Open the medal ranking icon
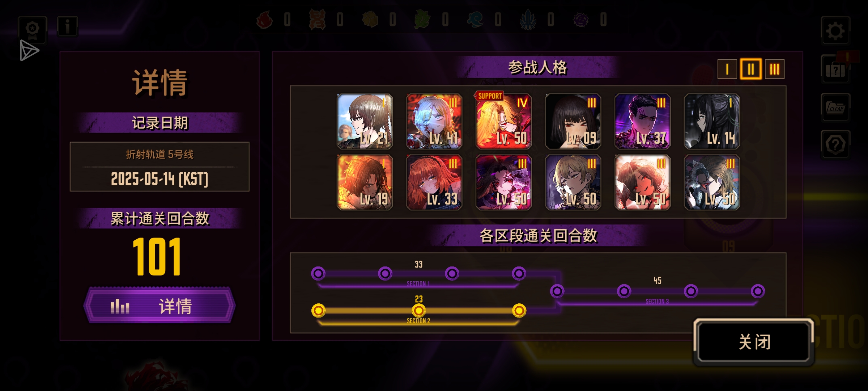The image size is (868, 391). (32, 30)
